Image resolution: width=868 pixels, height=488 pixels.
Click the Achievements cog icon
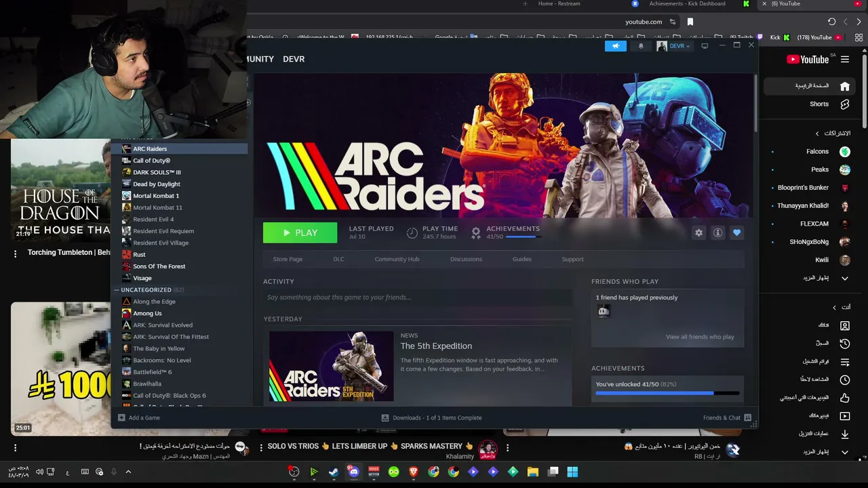(476, 232)
